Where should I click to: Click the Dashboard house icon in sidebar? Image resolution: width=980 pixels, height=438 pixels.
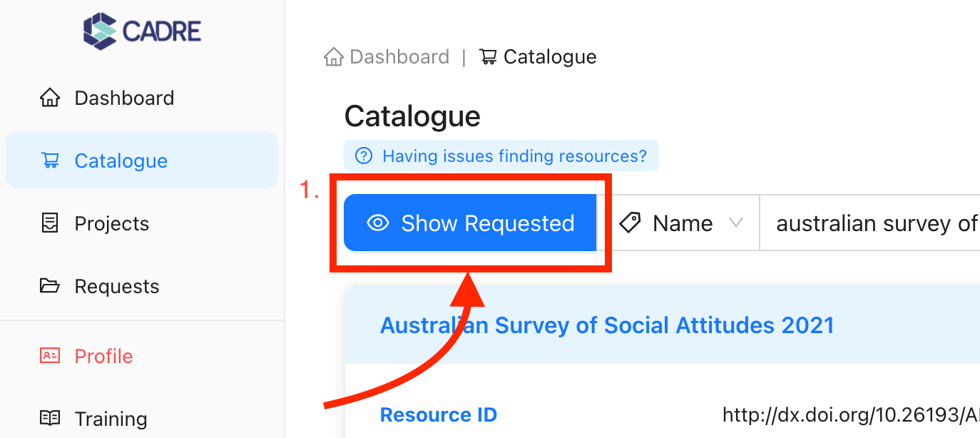pos(50,98)
